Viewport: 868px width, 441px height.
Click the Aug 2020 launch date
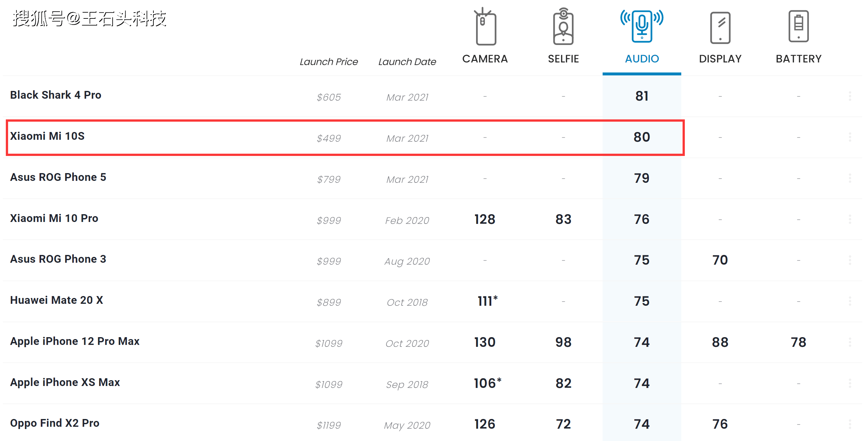[407, 262]
